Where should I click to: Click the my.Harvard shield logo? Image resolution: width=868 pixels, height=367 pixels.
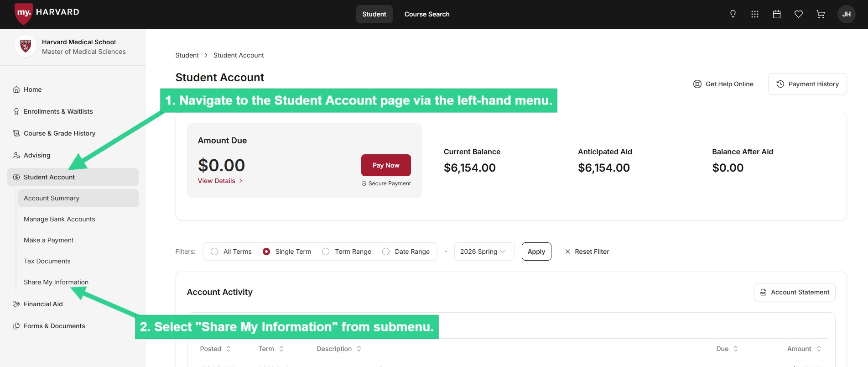[23, 13]
